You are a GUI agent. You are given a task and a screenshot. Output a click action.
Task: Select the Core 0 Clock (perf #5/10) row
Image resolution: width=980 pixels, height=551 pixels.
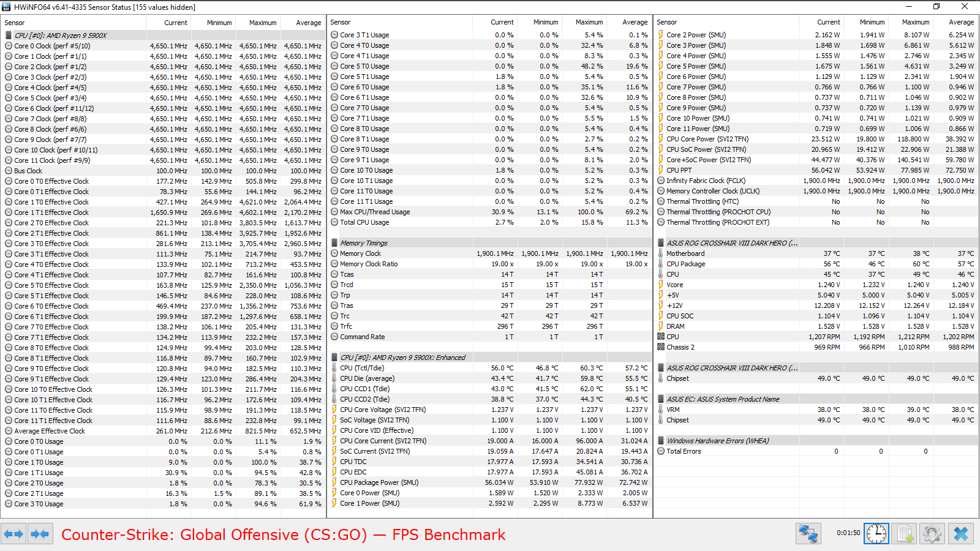[x=164, y=46]
